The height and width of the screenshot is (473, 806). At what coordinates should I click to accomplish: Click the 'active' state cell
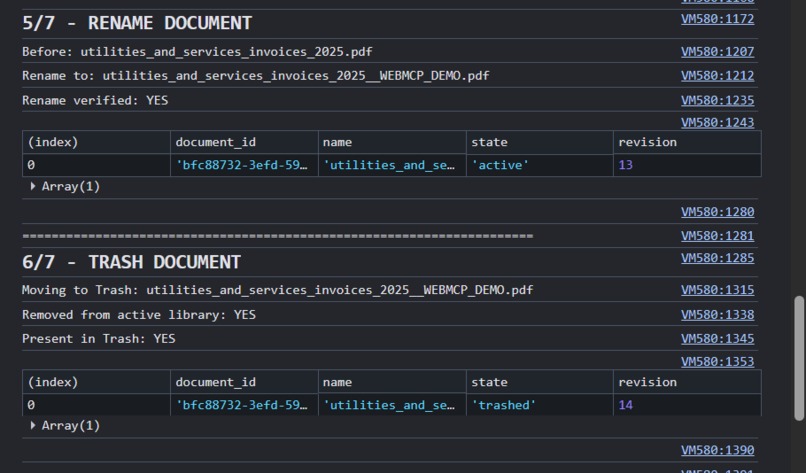coord(539,165)
